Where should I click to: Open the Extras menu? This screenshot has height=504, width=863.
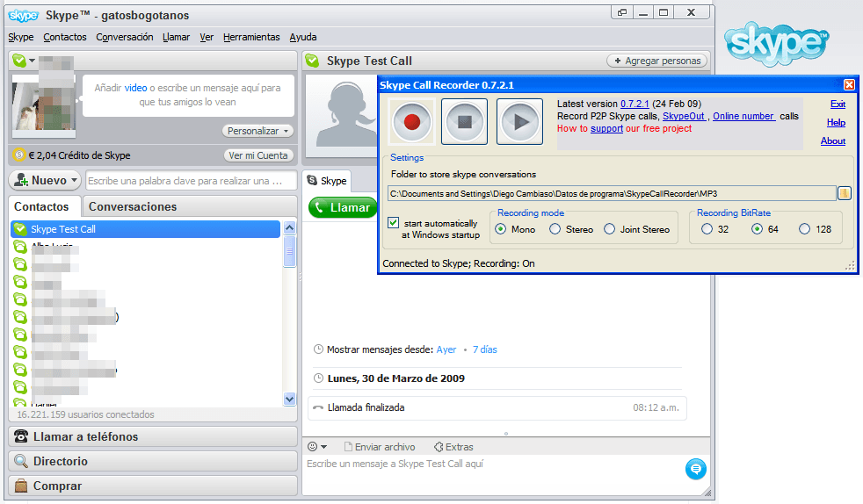click(453, 447)
